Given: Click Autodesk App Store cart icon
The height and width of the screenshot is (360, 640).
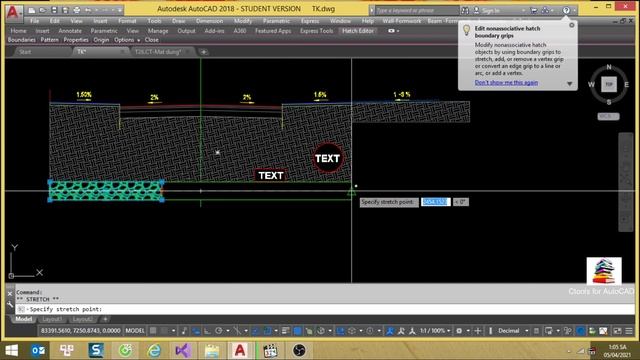Looking at the screenshot, I should coord(534,10).
